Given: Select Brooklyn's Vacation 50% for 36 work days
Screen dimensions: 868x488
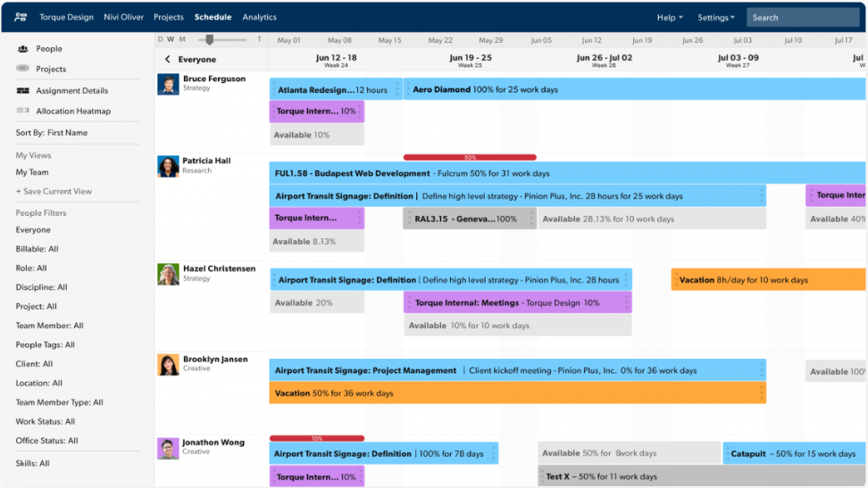Looking at the screenshot, I should [x=517, y=393].
